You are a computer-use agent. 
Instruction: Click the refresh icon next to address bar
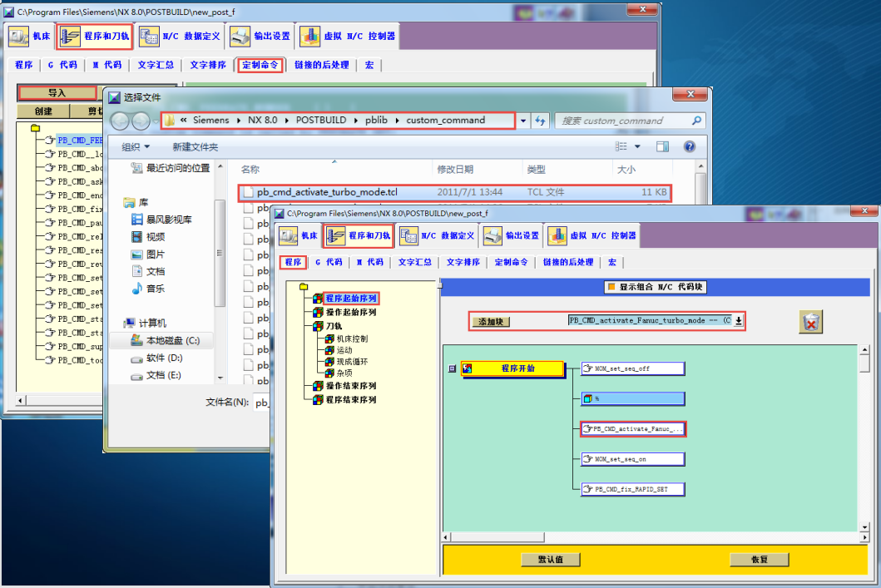click(540, 121)
